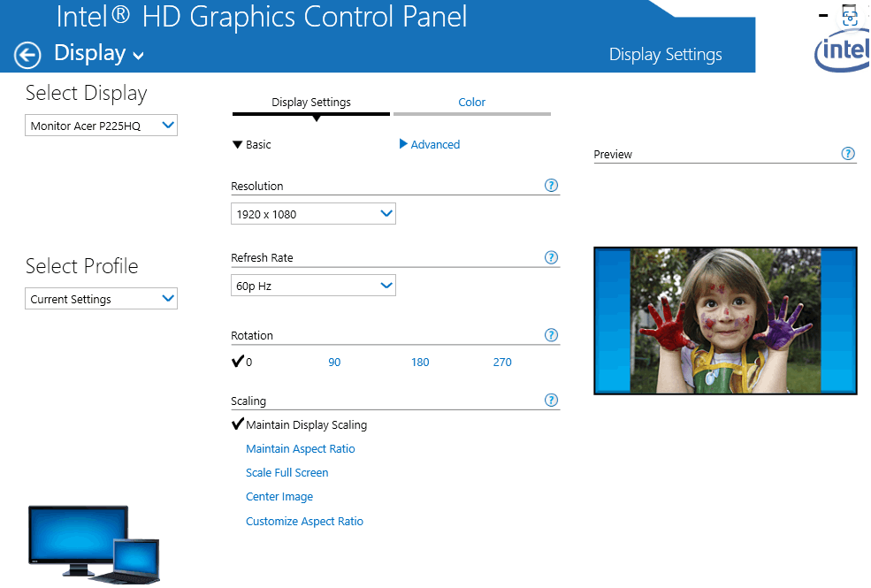Click the Scaling section label
The width and height of the screenshot is (871, 588).
pos(248,401)
